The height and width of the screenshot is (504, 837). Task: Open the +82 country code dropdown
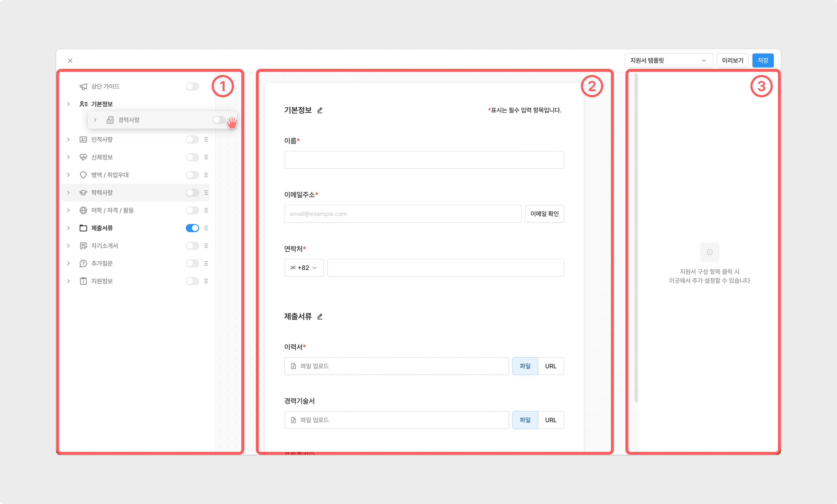304,268
